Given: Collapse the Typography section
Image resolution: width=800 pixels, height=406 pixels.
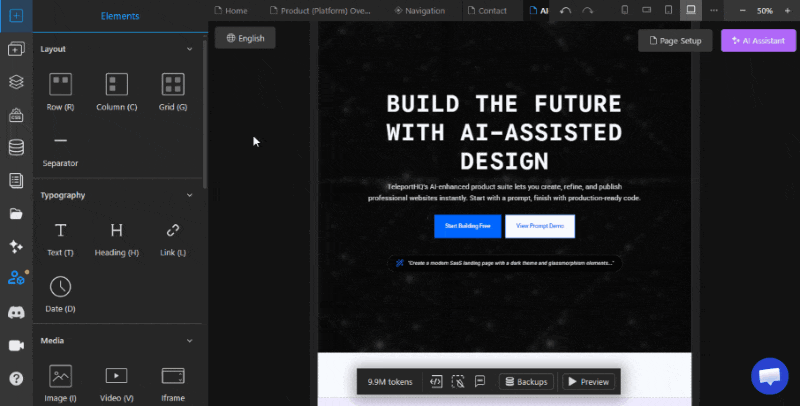Looking at the screenshot, I should click(x=190, y=195).
